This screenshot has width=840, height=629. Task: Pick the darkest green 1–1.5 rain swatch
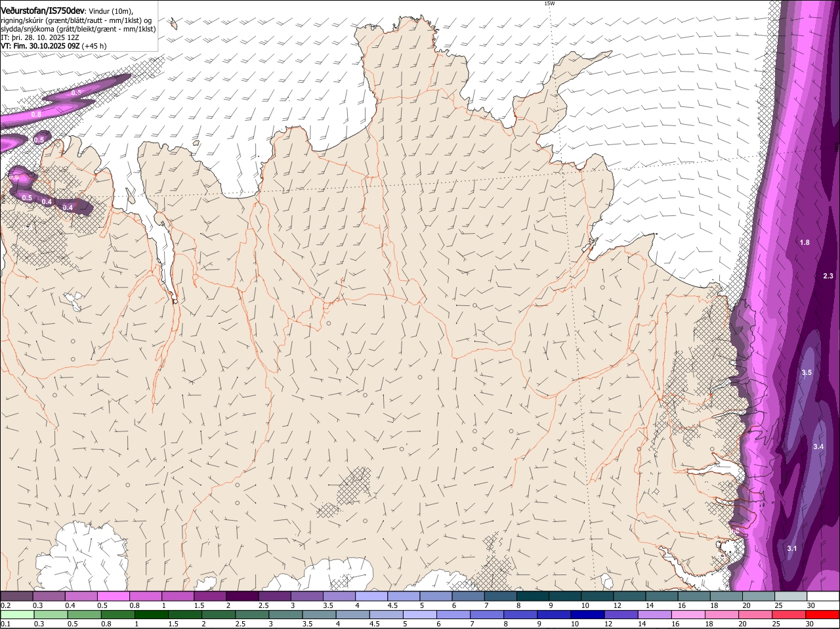(x=150, y=615)
